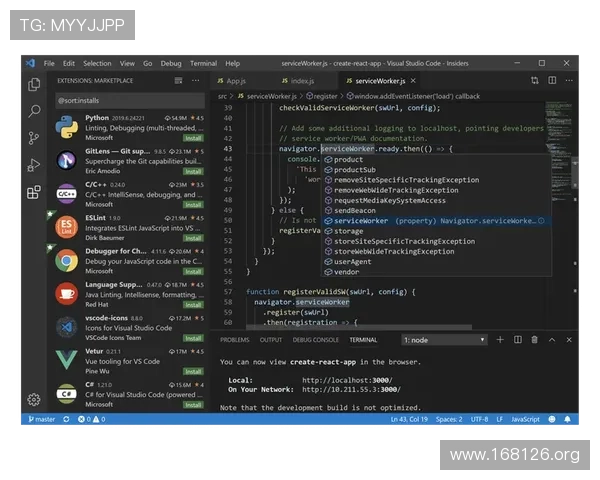Open extensions panel more actions ellipsis
This screenshot has width=600, height=480.
(196, 80)
